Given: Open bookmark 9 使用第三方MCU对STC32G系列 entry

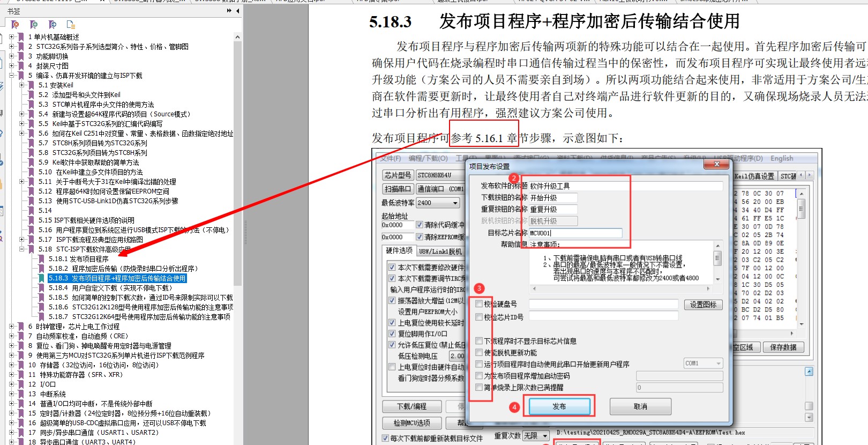Looking at the screenshot, I should 116,355.
